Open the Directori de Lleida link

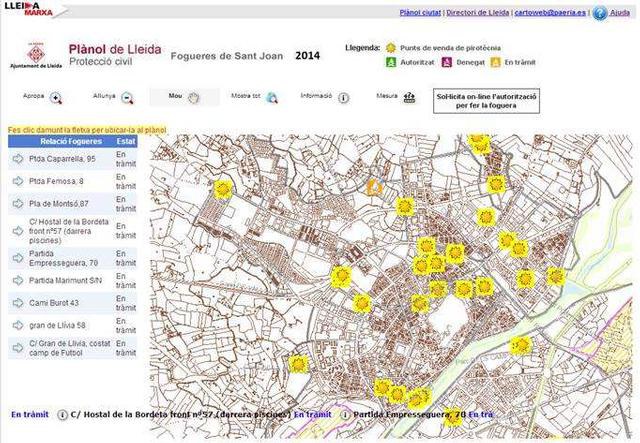coord(476,13)
